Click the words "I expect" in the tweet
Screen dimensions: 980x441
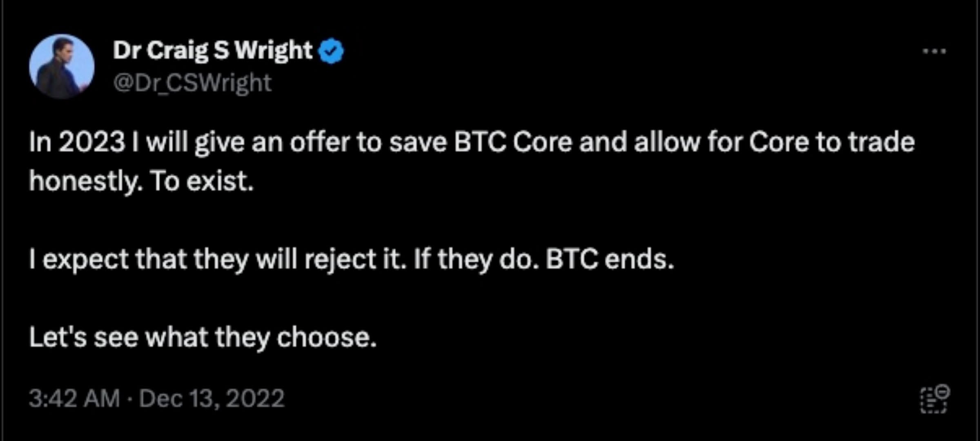[x=78, y=259]
